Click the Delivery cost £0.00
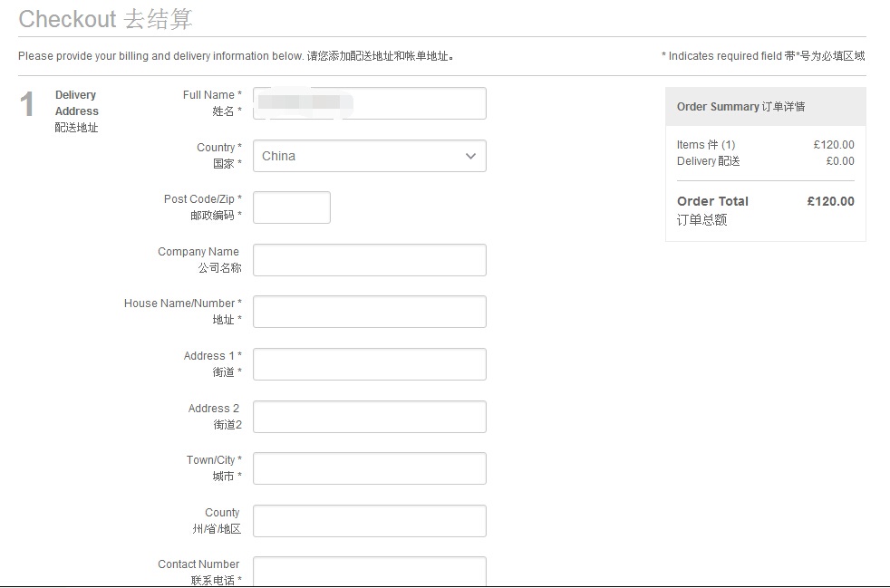The width and height of the screenshot is (890, 588). click(840, 161)
